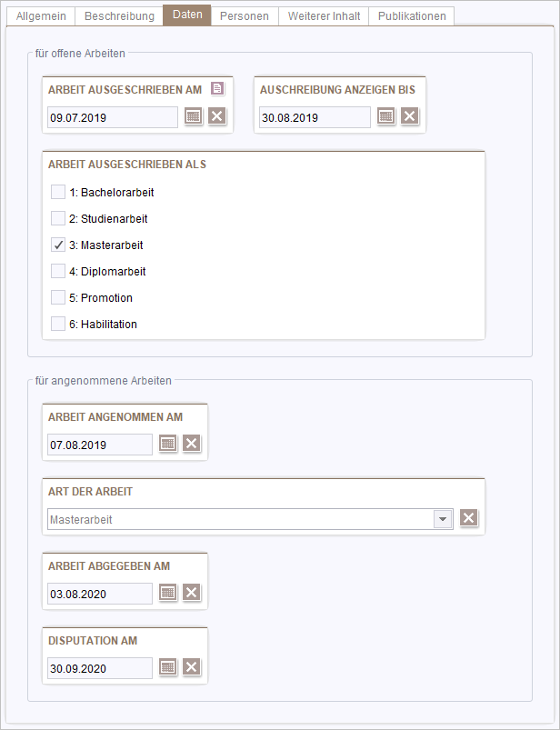Click the Arbeit abgegeben am date field

[x=100, y=594]
